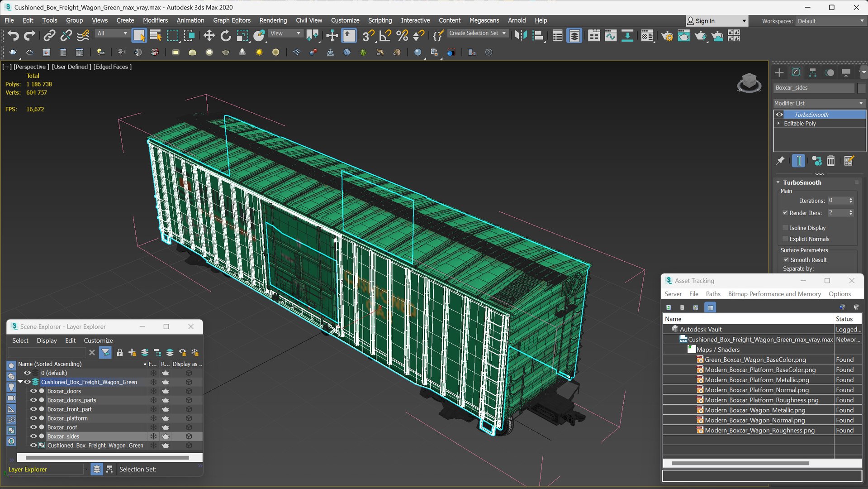This screenshot has width=868, height=489.
Task: Collapse the Cushioned_Box_Freight_Wagon_Green layer
Action: pos(20,382)
